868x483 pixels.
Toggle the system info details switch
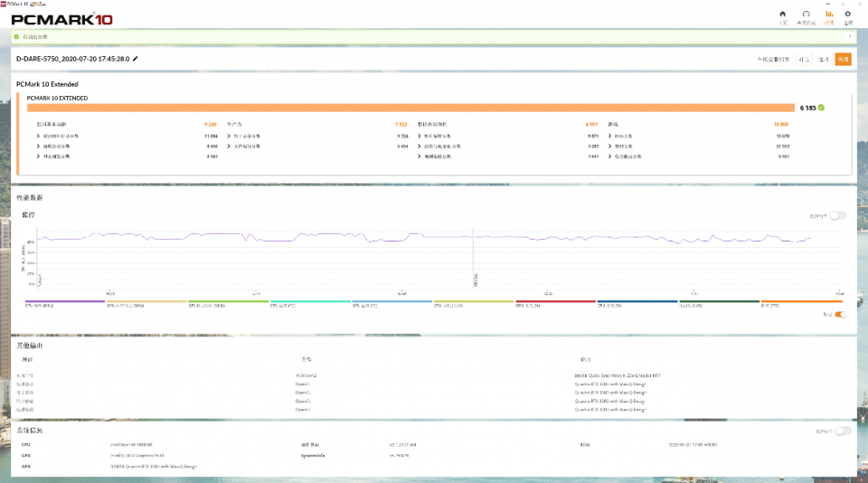[x=843, y=431]
